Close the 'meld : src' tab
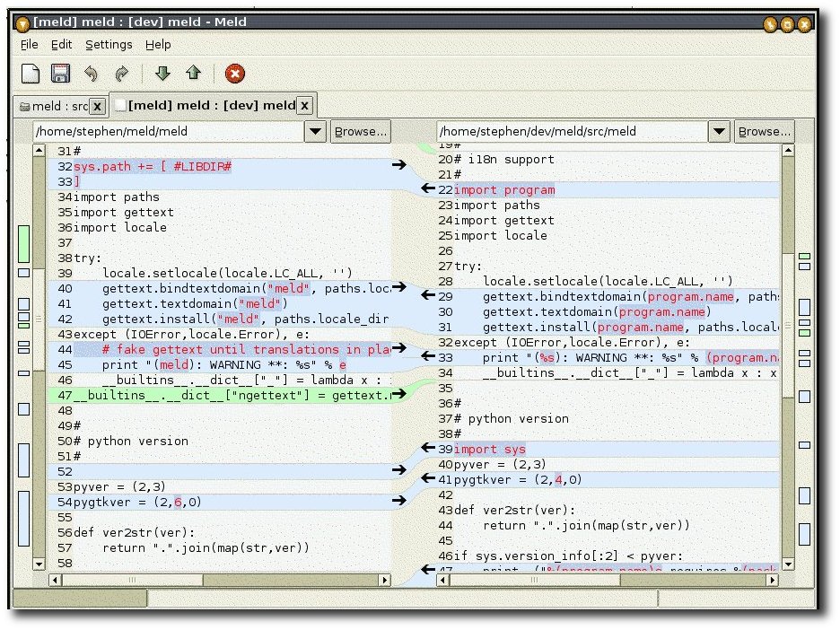This screenshot has height=630, width=840. coord(97,107)
